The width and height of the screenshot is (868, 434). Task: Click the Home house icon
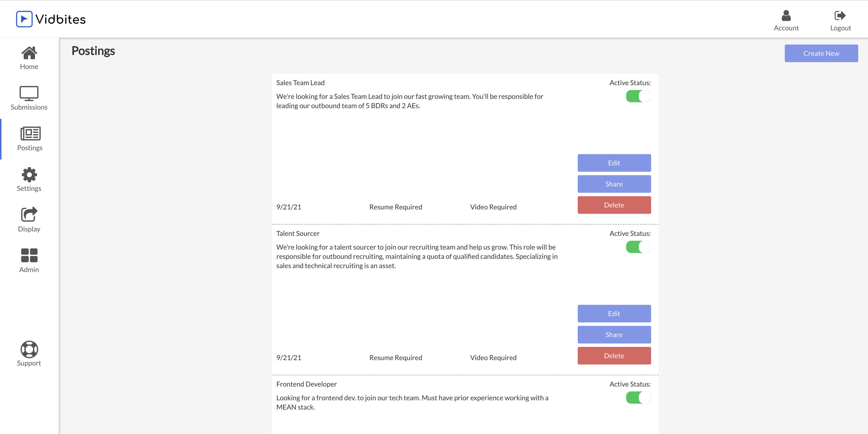(x=29, y=53)
